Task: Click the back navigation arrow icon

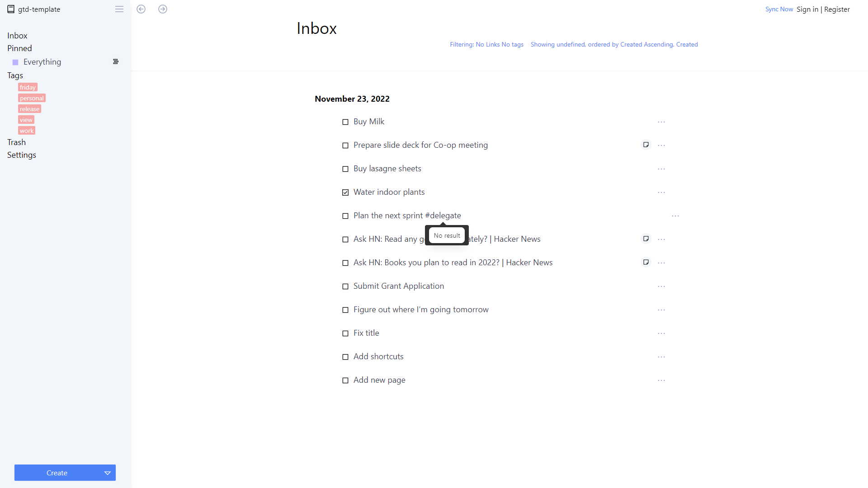Action: [x=141, y=9]
